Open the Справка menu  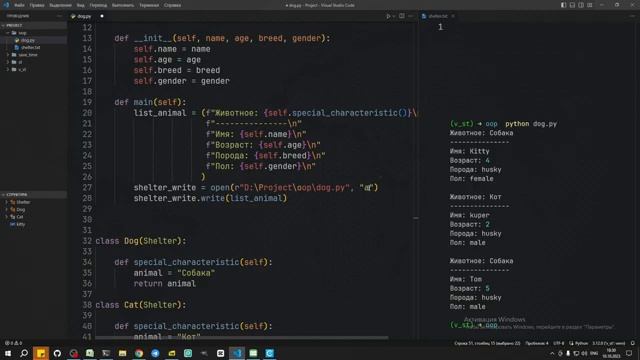(173, 5)
